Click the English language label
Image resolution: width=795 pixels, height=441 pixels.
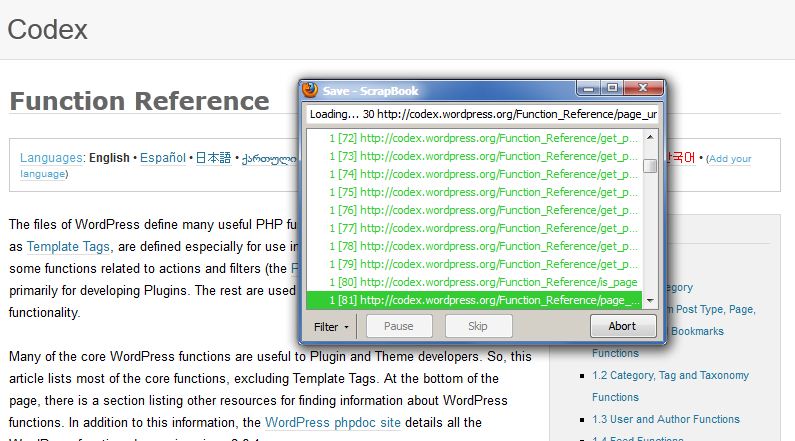click(110, 158)
